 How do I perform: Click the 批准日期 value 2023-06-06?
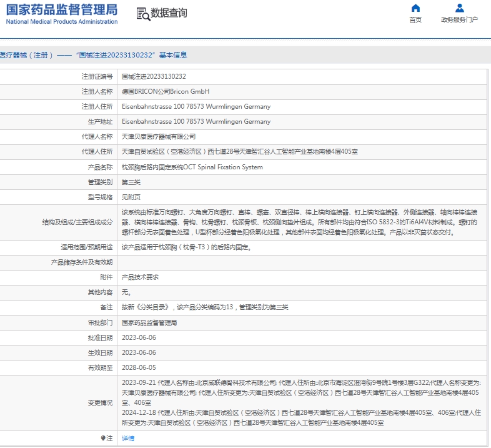point(139,338)
